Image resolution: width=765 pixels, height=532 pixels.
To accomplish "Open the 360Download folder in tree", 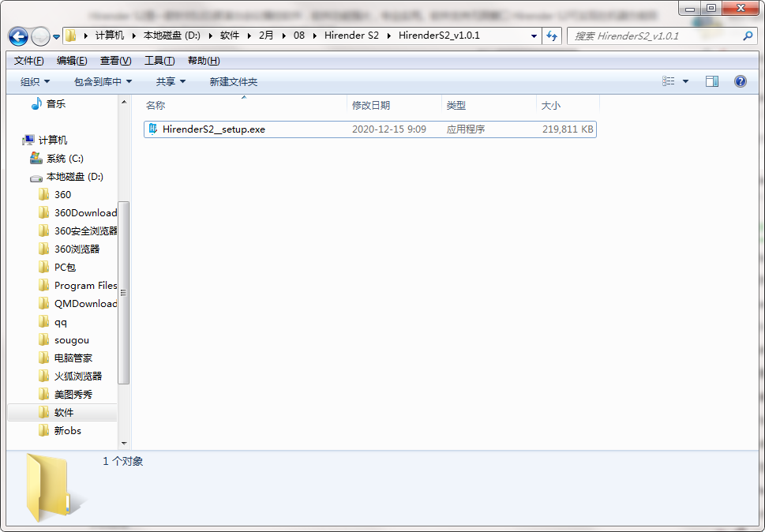I will click(x=85, y=212).
